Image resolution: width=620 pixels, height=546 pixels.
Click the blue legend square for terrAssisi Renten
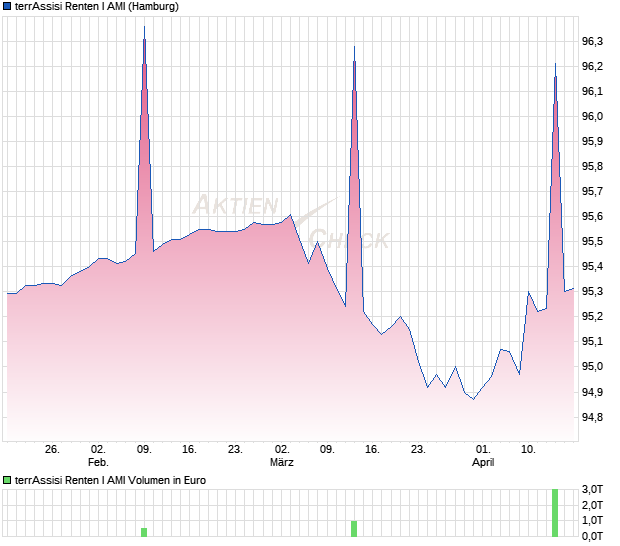click(x=7, y=6)
